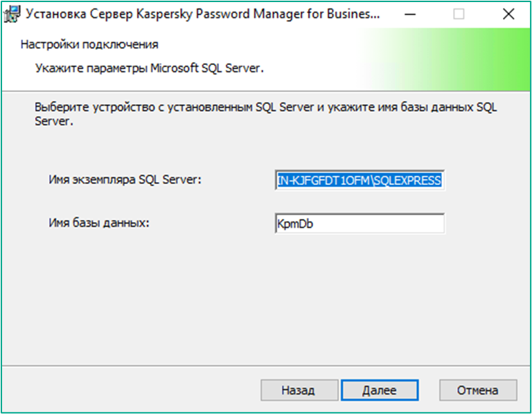This screenshot has width=532, height=414.
Task: Minimize the Kaspersky installer window
Action: point(410,15)
